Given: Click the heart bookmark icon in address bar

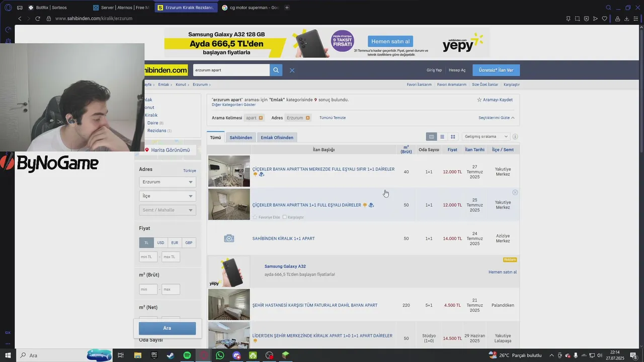Looking at the screenshot, I should [604, 19].
